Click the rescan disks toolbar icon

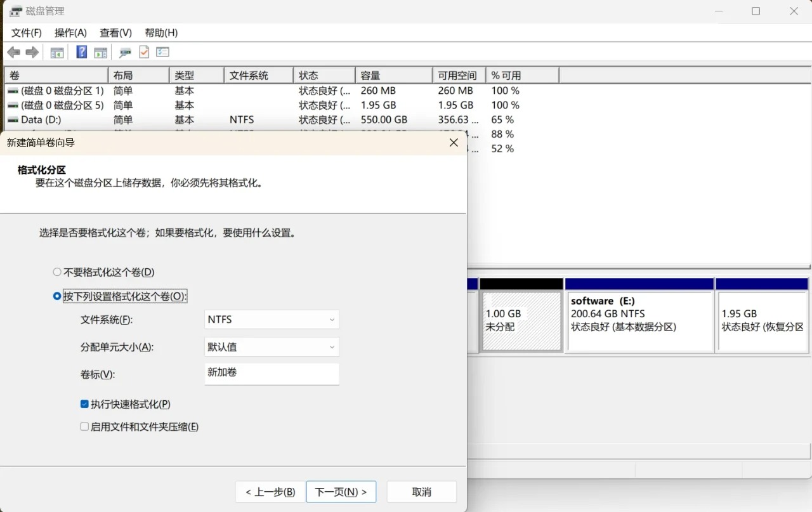coord(124,51)
